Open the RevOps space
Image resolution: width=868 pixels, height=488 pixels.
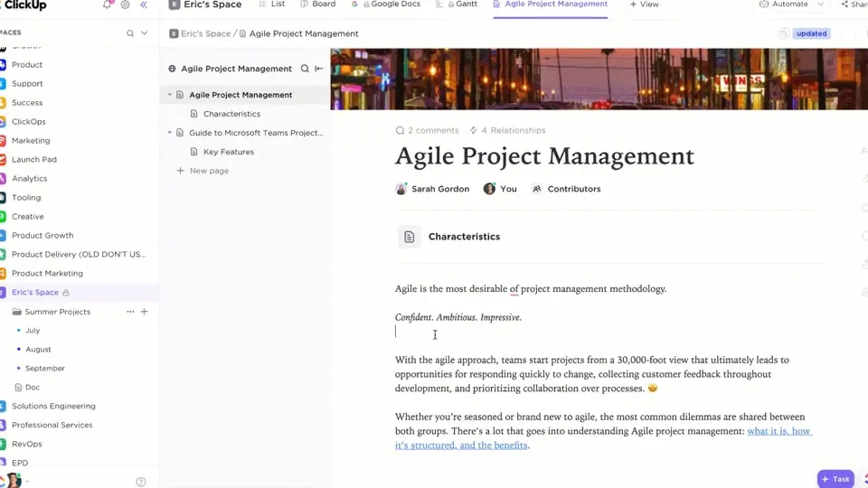click(26, 444)
